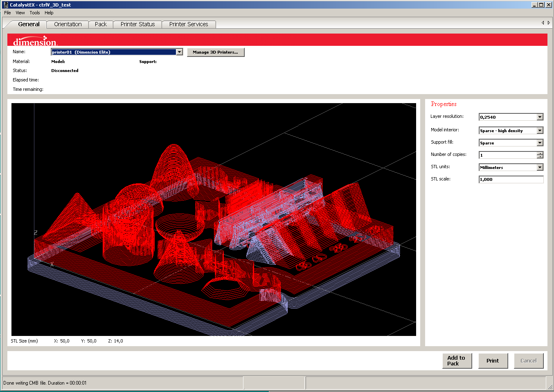
Task: Click the Cancel button
Action: (x=529, y=361)
